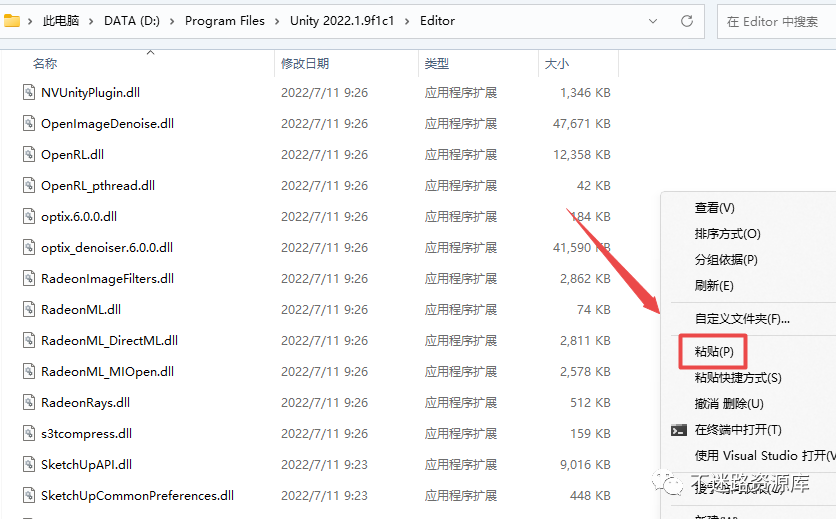Click the refresh icon in address bar
The width and height of the screenshot is (836, 519).
tap(687, 21)
